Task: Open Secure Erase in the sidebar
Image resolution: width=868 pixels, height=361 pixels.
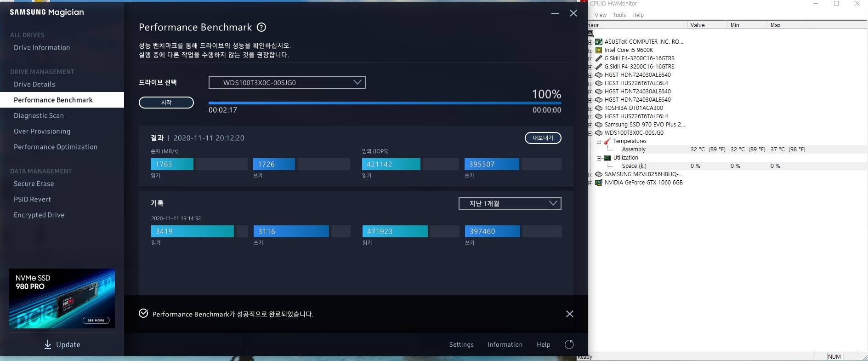Action: pyautogui.click(x=34, y=184)
